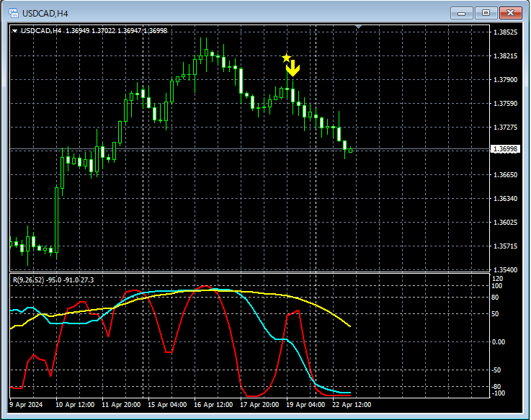The height and width of the screenshot is (420, 531).
Task: Close the USDCAD,H4 chart window
Action: [x=511, y=13]
